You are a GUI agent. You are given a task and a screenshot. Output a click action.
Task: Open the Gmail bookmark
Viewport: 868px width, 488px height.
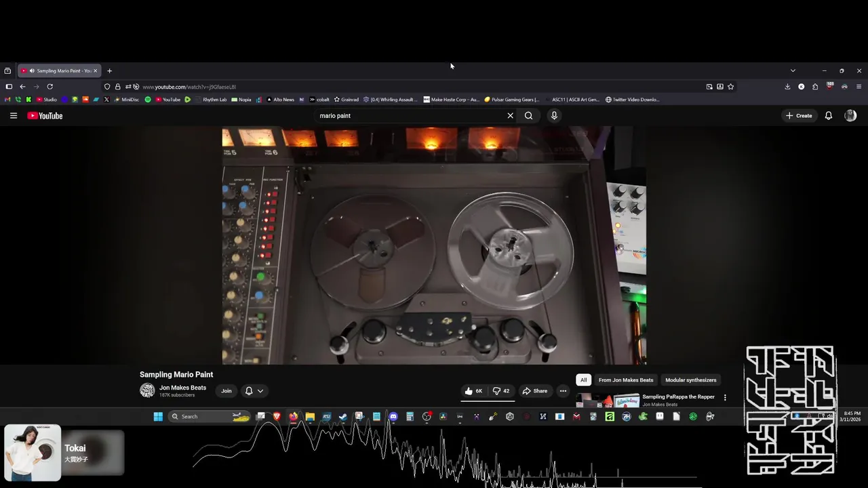[x=7, y=100]
